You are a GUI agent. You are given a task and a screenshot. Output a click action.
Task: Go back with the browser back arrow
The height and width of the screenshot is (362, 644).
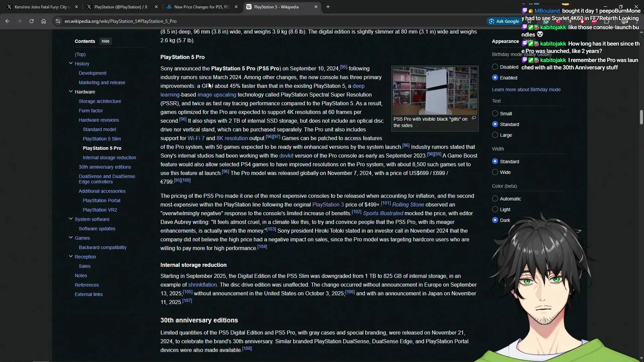click(7, 21)
